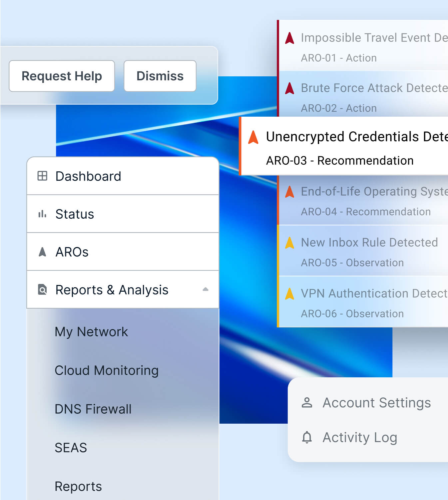
Task: Click the Activity Log bell icon
Action: 307,437
